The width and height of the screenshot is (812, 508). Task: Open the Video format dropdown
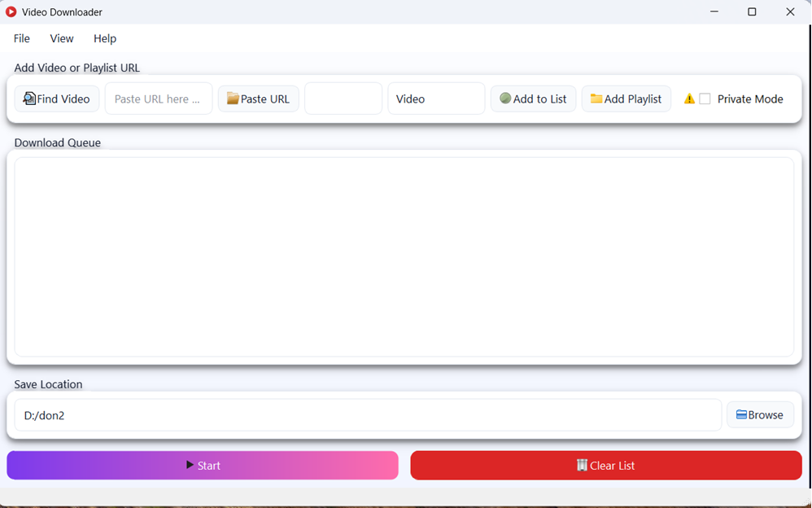[436, 98]
